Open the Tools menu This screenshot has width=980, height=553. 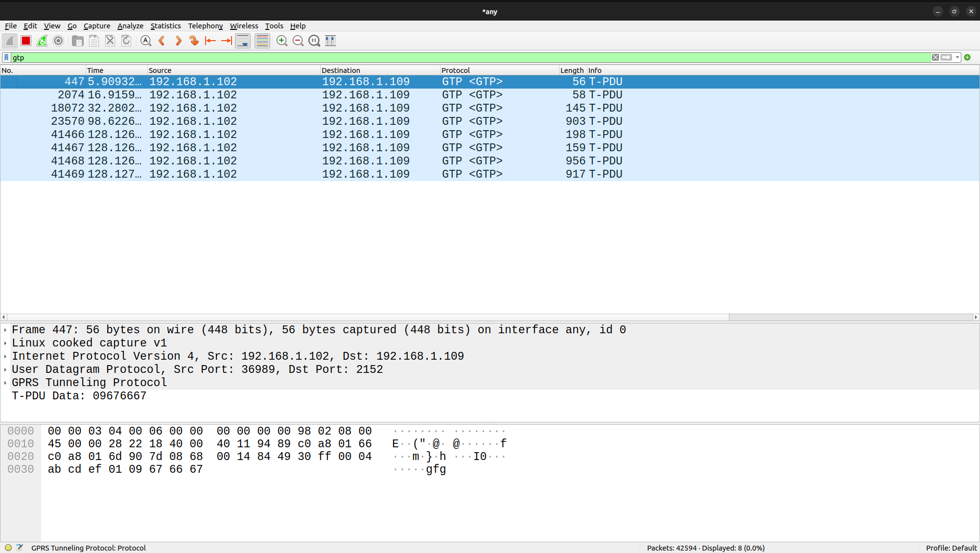pos(274,26)
